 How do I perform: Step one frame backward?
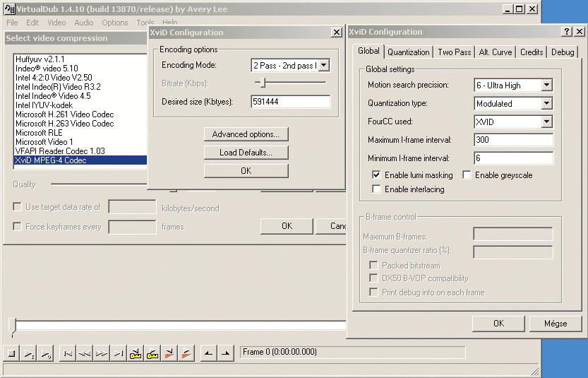click(x=85, y=353)
